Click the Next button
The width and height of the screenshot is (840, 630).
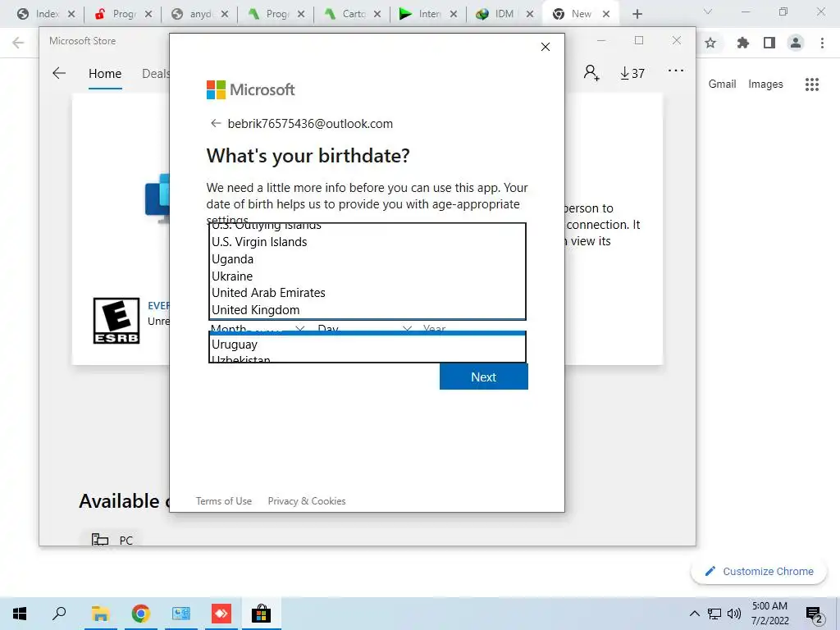click(483, 377)
